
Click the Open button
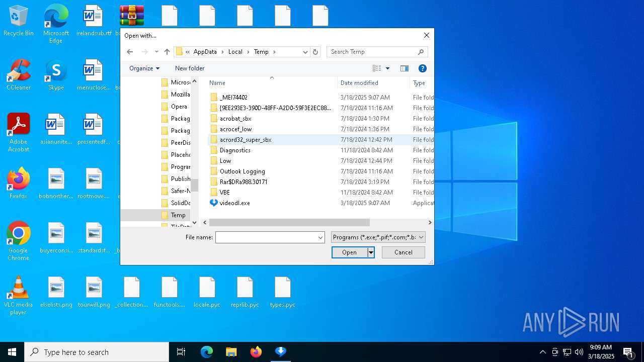point(350,252)
